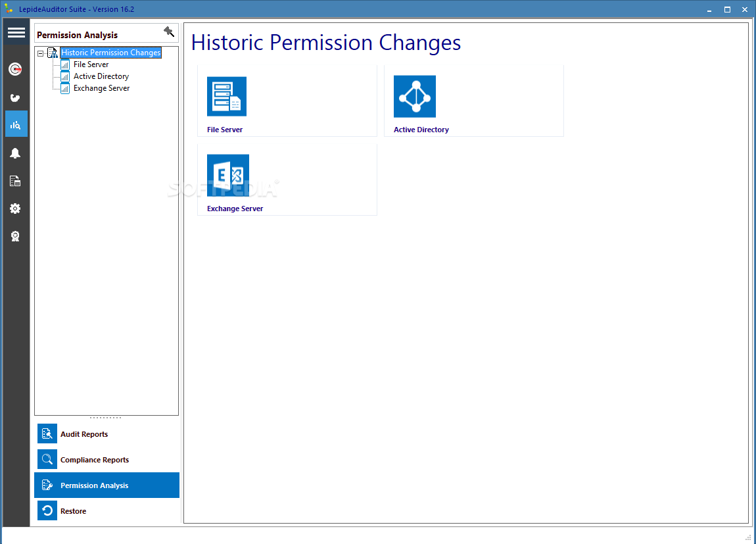Image resolution: width=756 pixels, height=544 pixels.
Task: Open the settings gear icon
Action: [15, 209]
